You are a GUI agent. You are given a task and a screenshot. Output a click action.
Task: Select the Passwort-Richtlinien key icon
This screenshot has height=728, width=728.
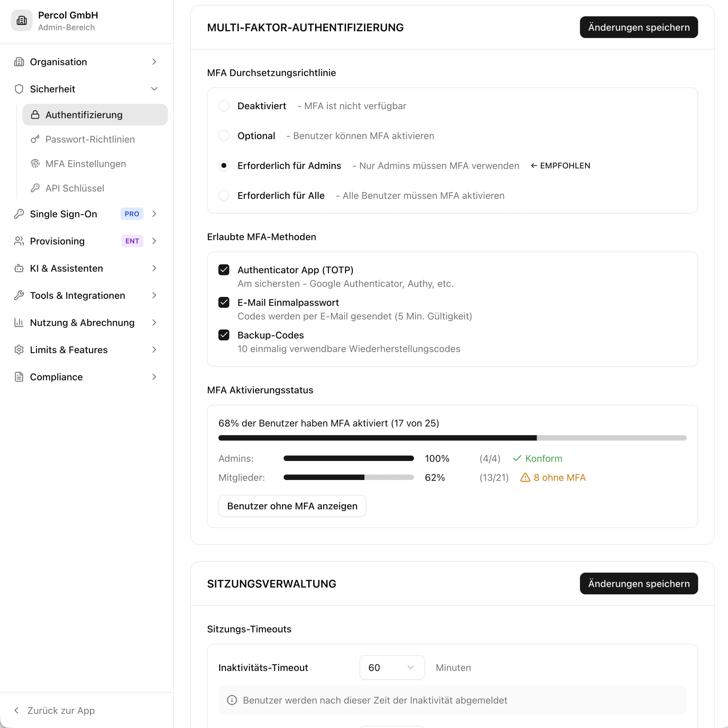click(35, 139)
